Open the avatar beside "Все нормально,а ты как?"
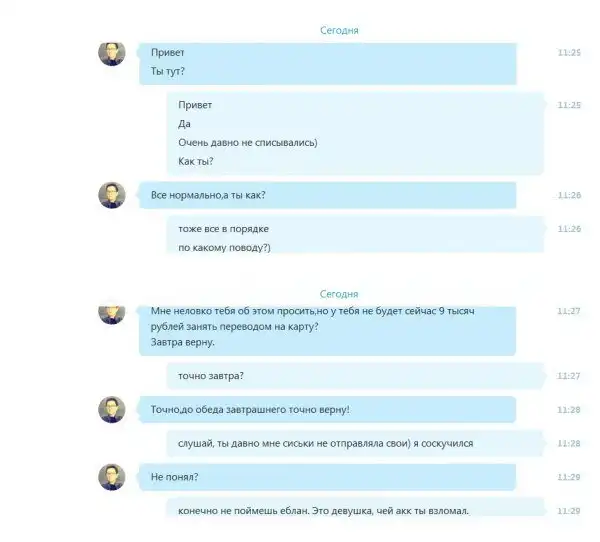The width and height of the screenshot is (600, 542). (x=112, y=195)
